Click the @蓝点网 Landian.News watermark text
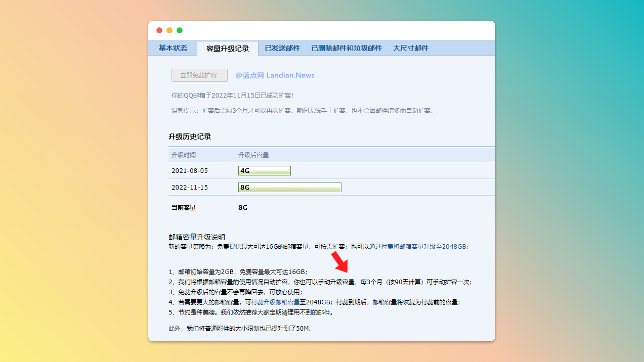Image resolution: width=644 pixels, height=362 pixels. tap(275, 75)
